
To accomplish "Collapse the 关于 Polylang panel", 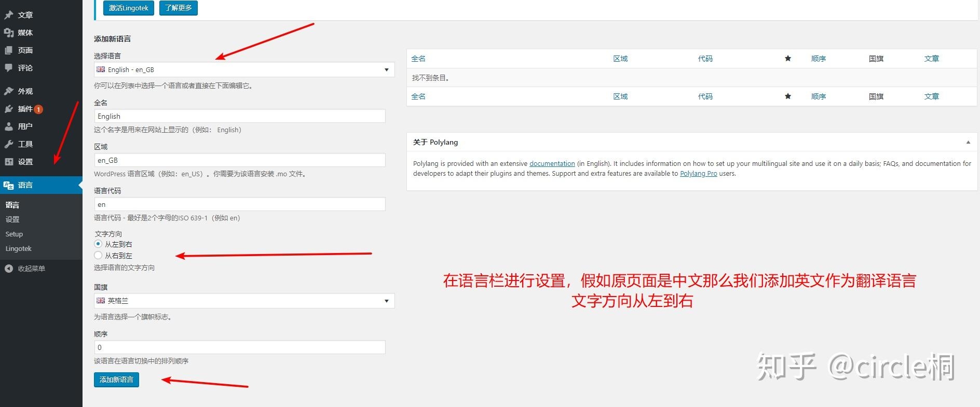I will coord(968,142).
